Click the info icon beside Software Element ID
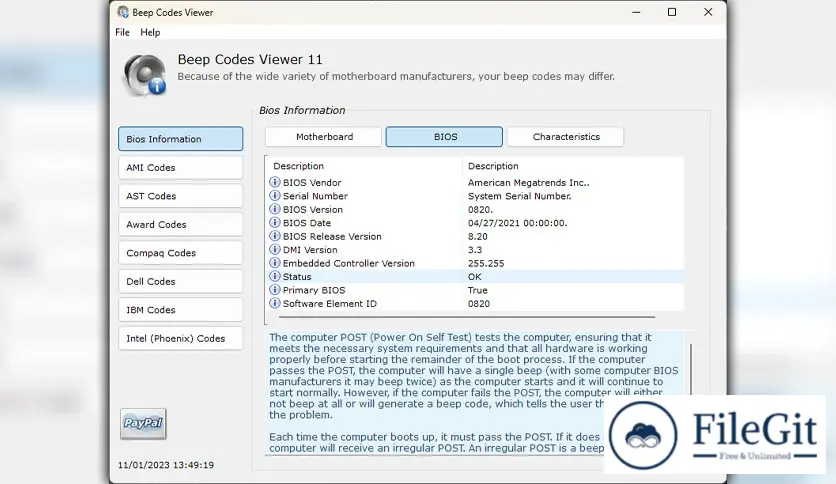836x484 pixels. tap(275, 303)
